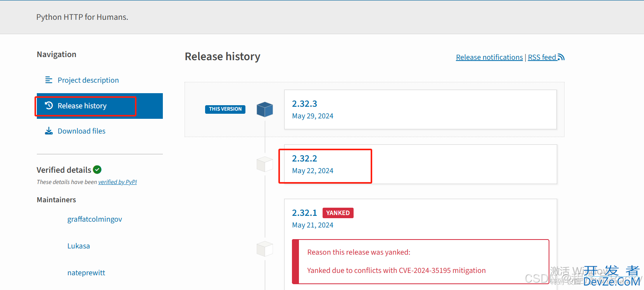The image size is (644, 290).
Task: Click the green verified checkmark icon
Action: 97,170
